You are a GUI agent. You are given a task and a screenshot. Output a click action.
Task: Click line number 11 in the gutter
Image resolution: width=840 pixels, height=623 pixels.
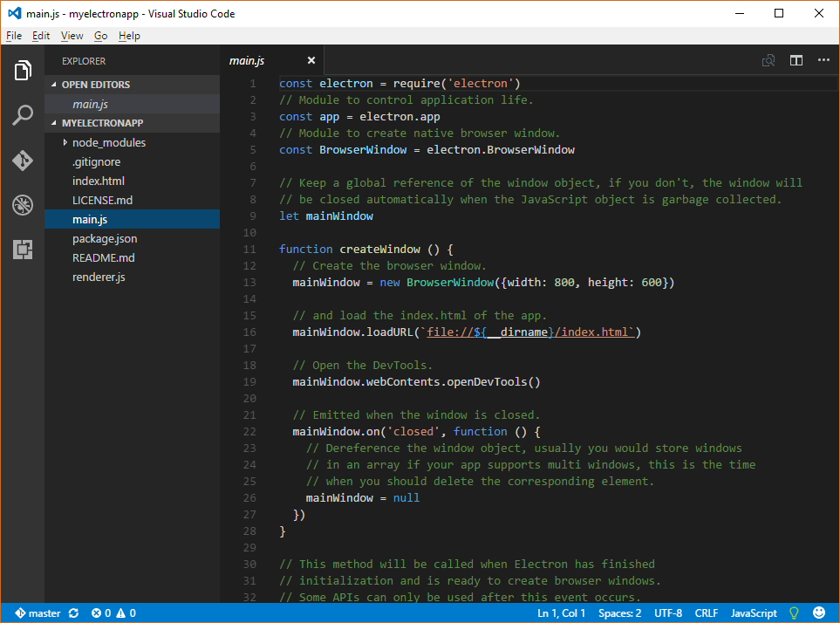pyautogui.click(x=249, y=249)
